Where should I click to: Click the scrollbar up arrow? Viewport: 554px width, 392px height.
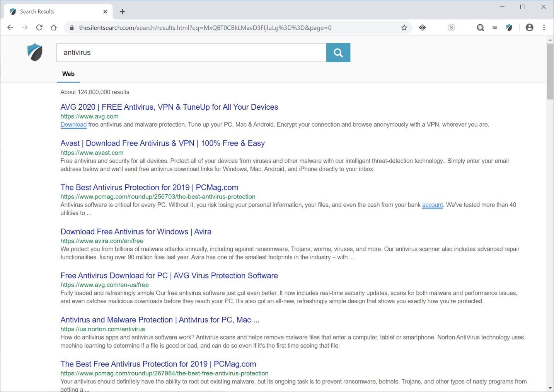coord(550,40)
